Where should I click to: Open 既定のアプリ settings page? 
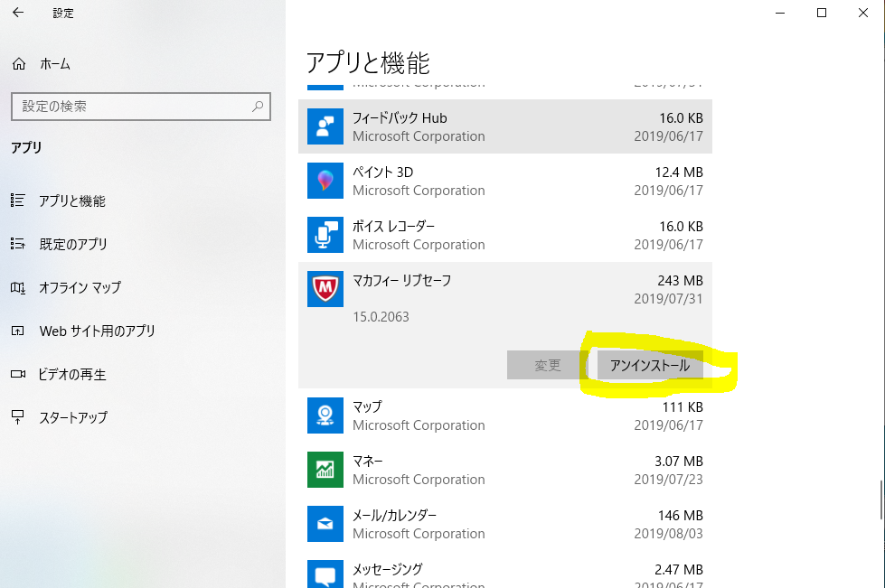tap(73, 244)
